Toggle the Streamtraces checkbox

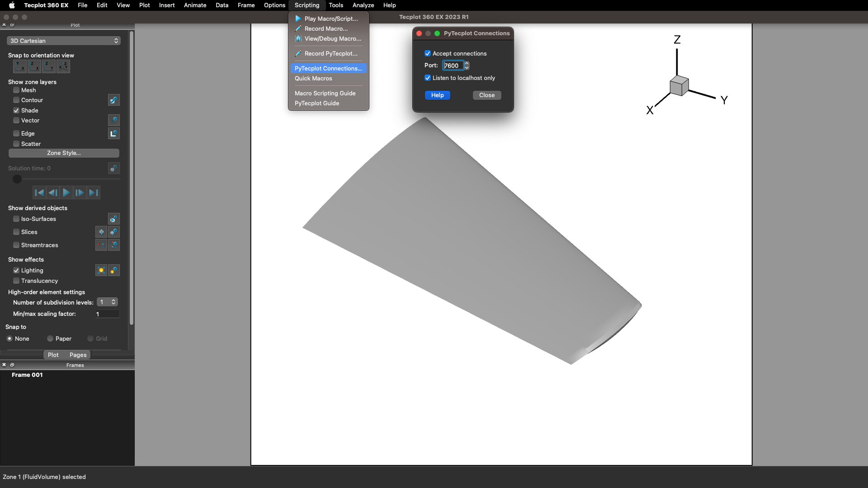tap(16, 245)
